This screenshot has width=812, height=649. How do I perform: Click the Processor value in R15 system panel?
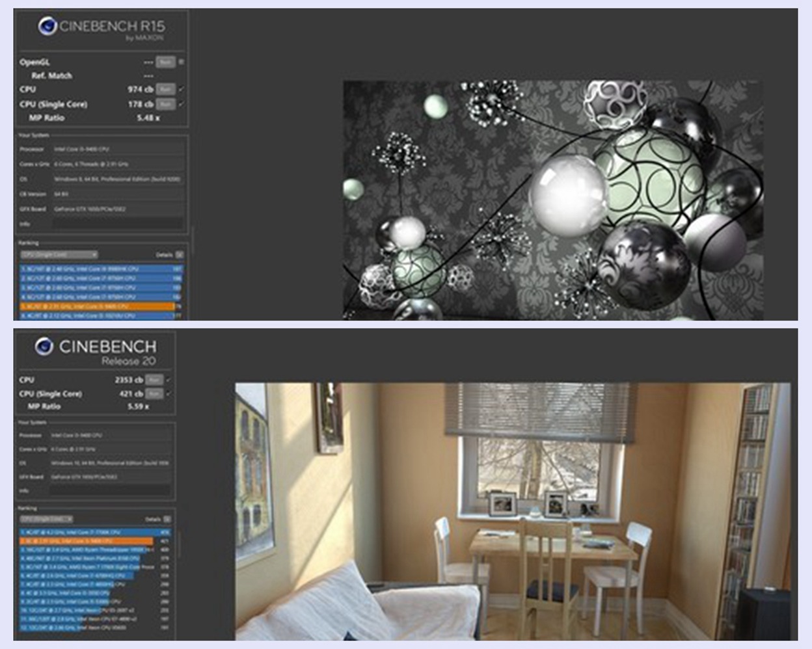click(x=81, y=149)
